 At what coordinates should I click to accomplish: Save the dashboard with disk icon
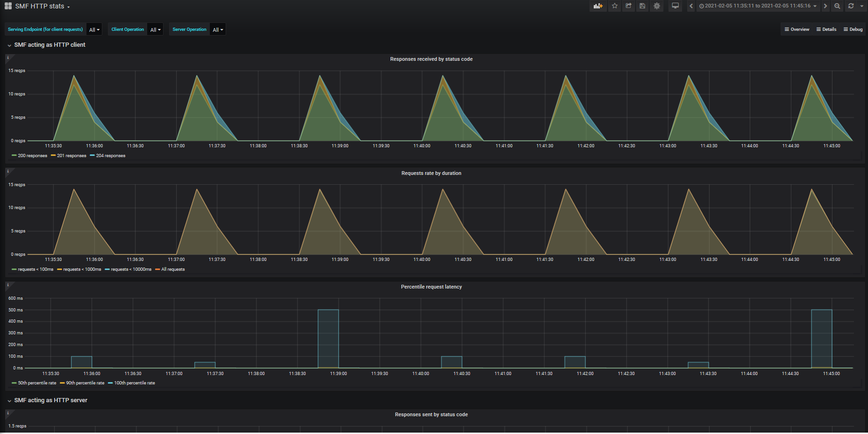coord(642,6)
